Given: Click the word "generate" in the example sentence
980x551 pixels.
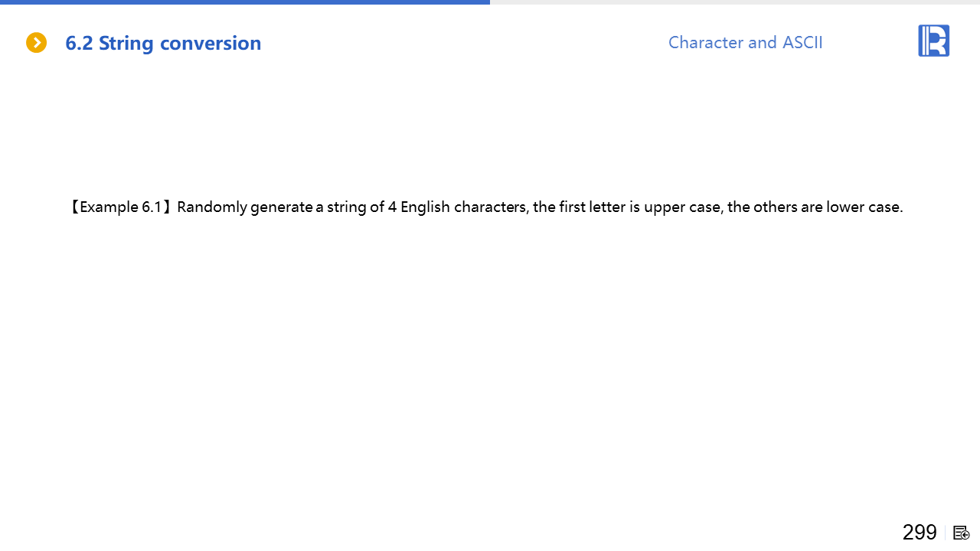Looking at the screenshot, I should point(282,207).
